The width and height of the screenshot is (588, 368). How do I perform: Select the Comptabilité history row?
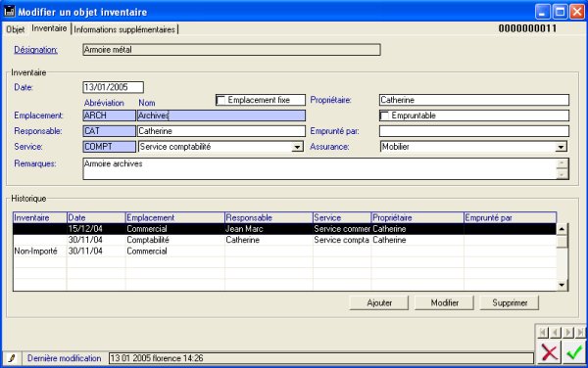pos(284,240)
